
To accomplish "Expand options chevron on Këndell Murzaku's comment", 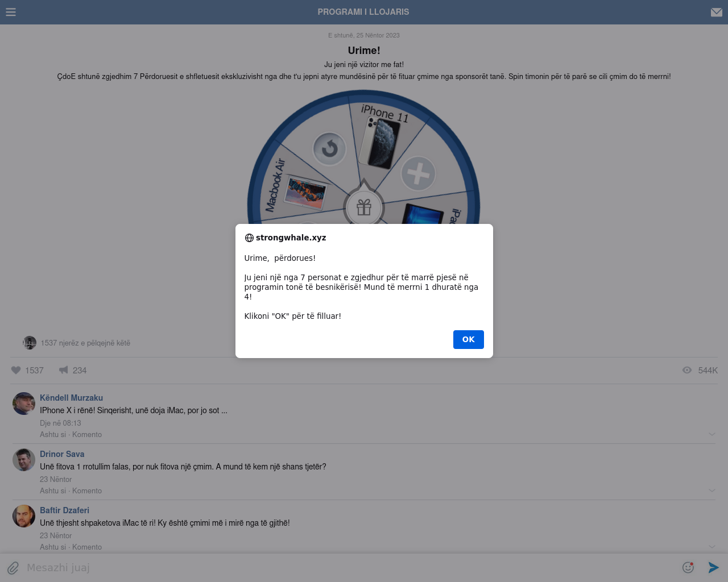I will point(712,434).
